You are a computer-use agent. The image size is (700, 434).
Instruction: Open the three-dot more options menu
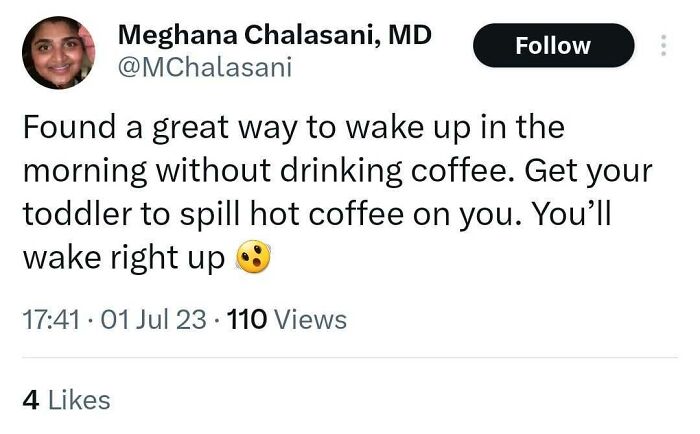[x=661, y=46]
